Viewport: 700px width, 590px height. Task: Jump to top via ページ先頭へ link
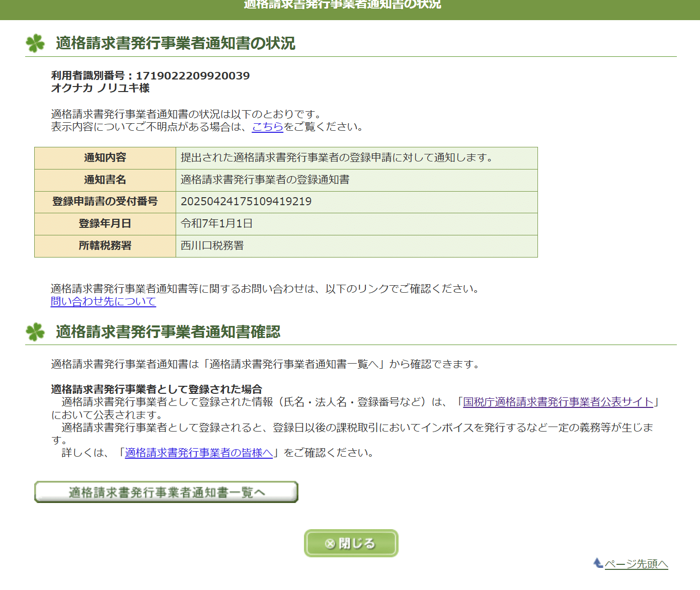(x=636, y=564)
